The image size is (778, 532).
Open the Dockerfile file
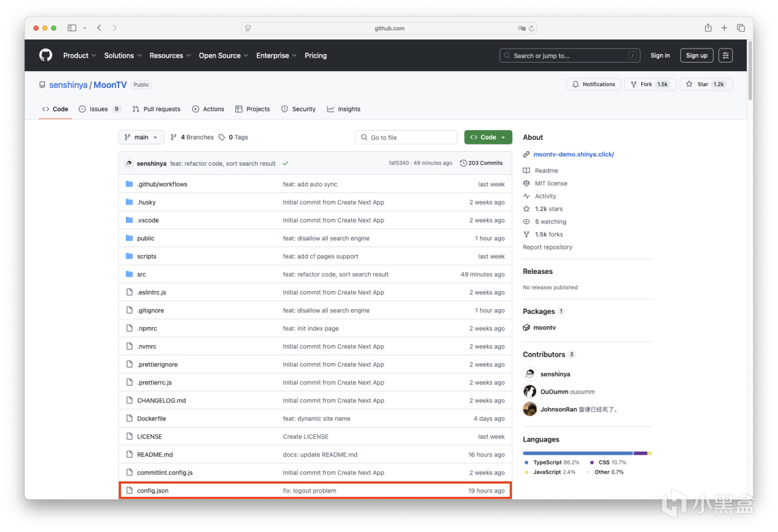pos(151,418)
